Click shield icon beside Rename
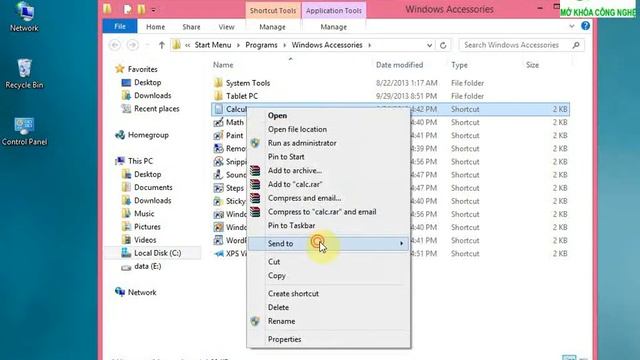640x360 pixels. 255,321
